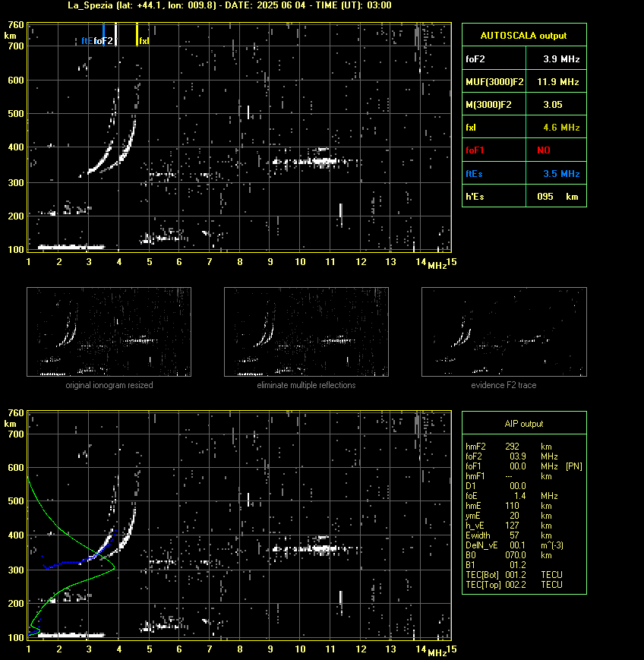Click the 'h'Es' label in AUTOSCALA table

pos(475,197)
